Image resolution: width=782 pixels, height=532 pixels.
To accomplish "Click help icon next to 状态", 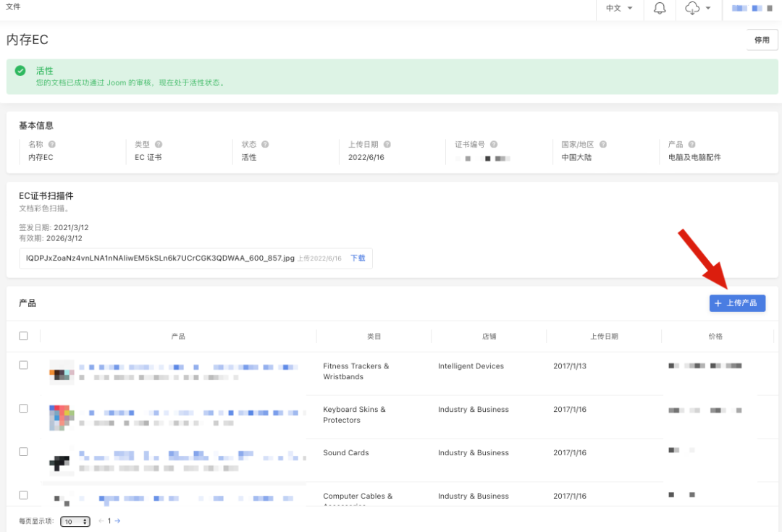I will tap(265, 145).
